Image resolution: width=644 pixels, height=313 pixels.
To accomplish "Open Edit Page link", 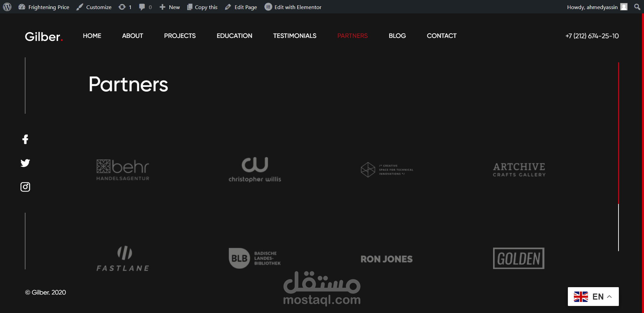I will tap(241, 7).
